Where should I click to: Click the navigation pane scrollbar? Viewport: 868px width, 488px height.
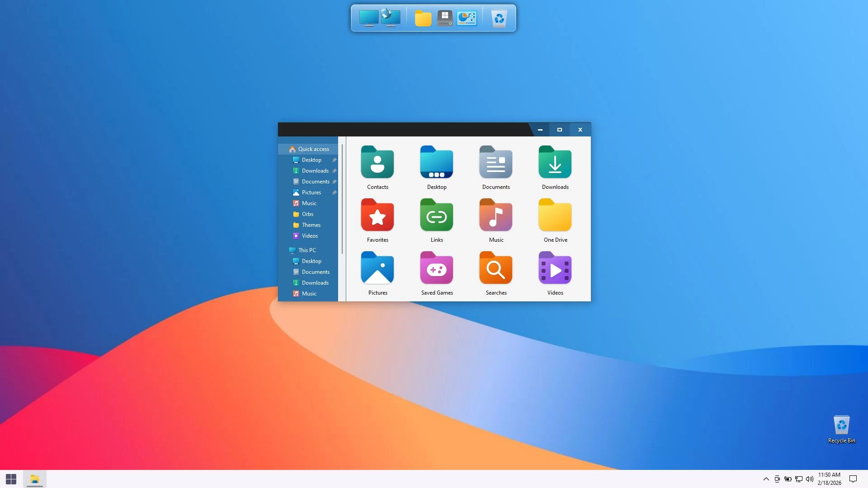pos(342,199)
